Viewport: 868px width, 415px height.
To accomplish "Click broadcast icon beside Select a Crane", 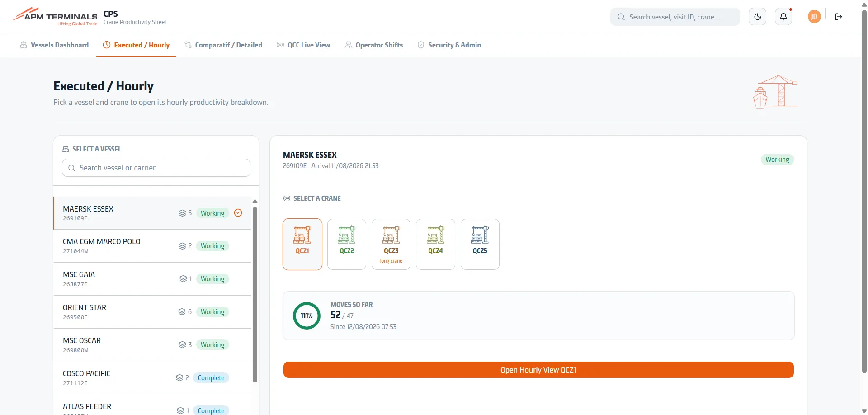I will (x=287, y=198).
